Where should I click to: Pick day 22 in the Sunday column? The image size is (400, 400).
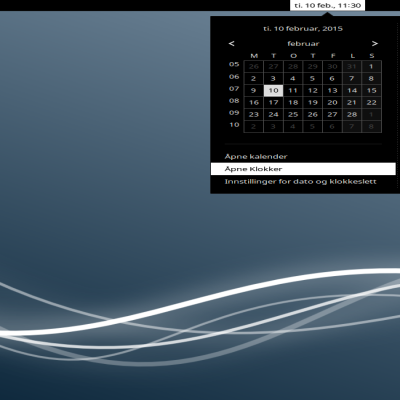click(371, 102)
